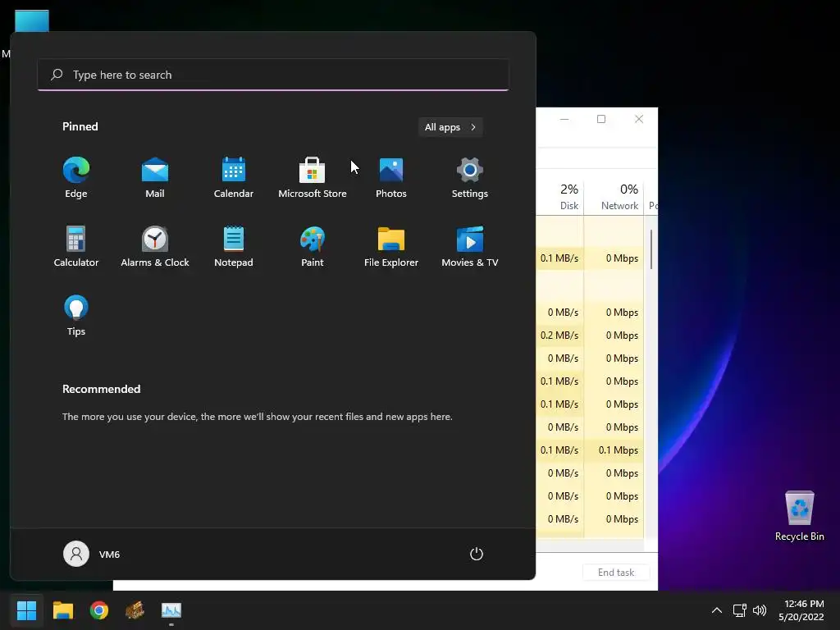The width and height of the screenshot is (840, 630).
Task: Launch Alarms & Clock
Action: 155,246
